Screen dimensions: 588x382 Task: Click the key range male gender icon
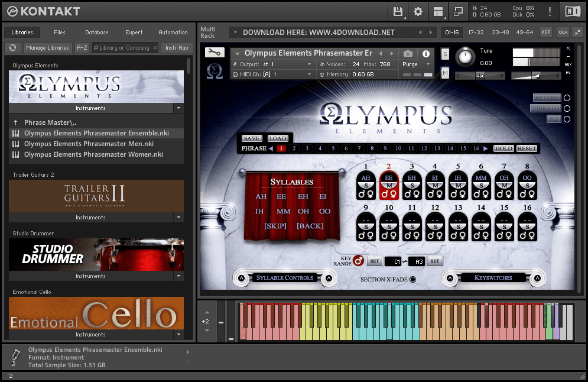[359, 260]
